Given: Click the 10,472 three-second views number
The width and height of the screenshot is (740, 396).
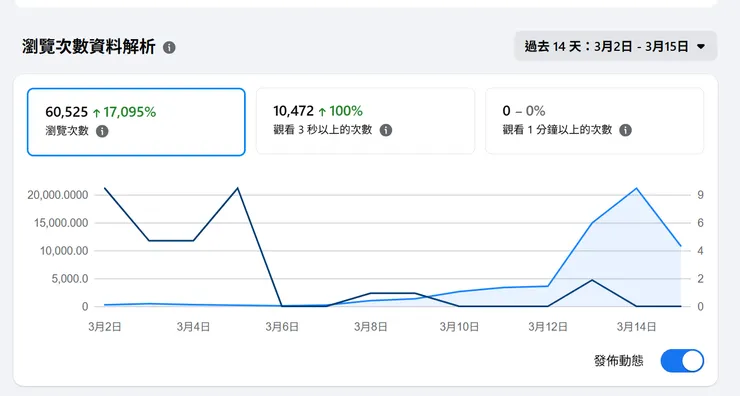Looking at the screenshot, I should (294, 111).
